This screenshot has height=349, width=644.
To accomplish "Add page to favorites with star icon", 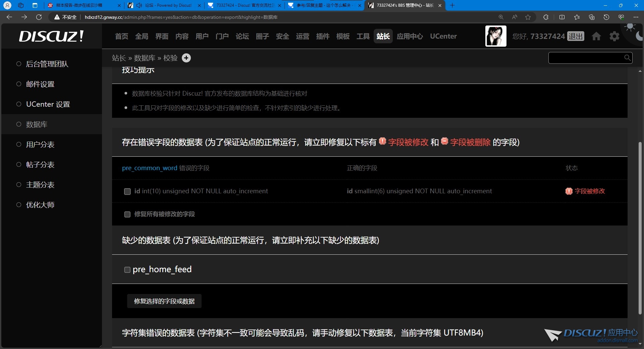I will (528, 17).
